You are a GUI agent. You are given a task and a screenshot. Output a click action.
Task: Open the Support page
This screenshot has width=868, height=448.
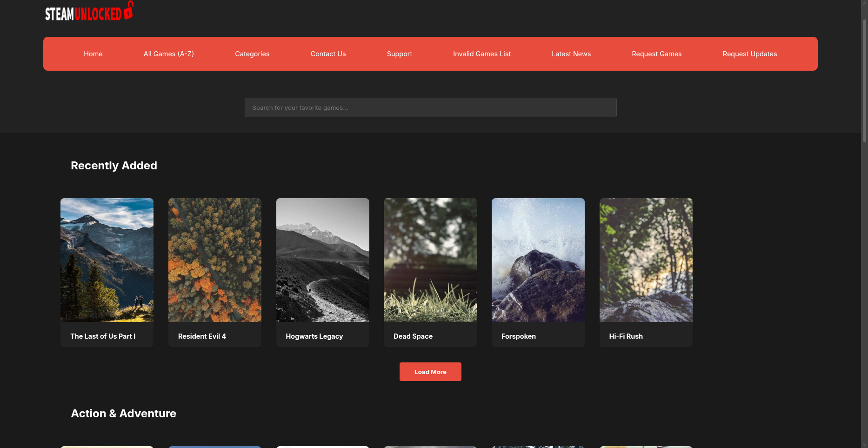400,54
